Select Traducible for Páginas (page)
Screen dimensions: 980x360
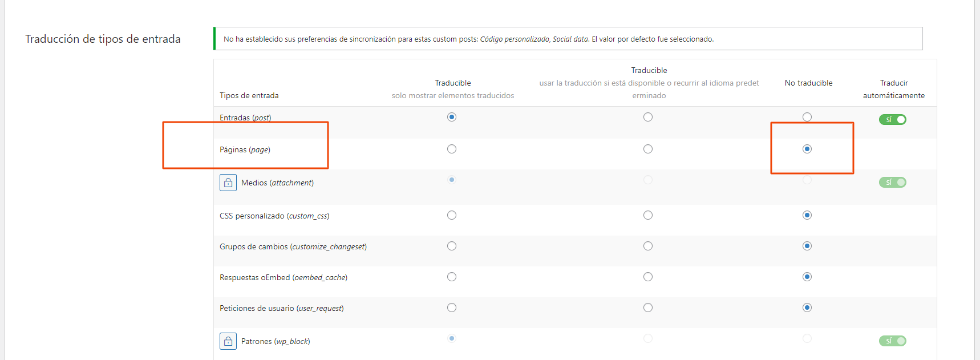pyautogui.click(x=452, y=149)
